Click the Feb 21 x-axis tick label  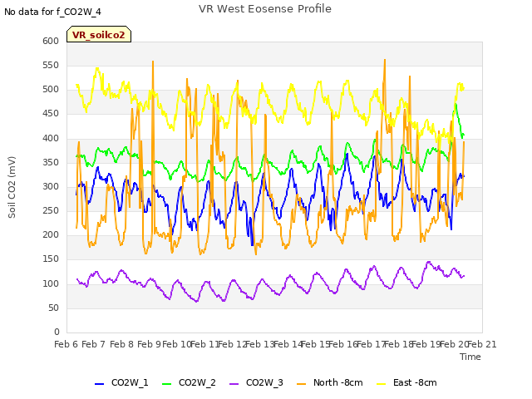click(482, 344)
